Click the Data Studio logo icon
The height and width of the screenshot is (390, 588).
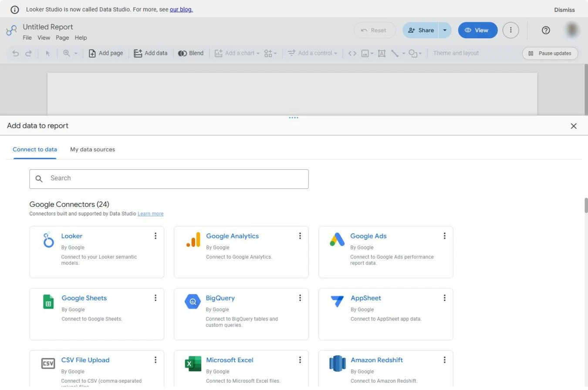click(11, 30)
